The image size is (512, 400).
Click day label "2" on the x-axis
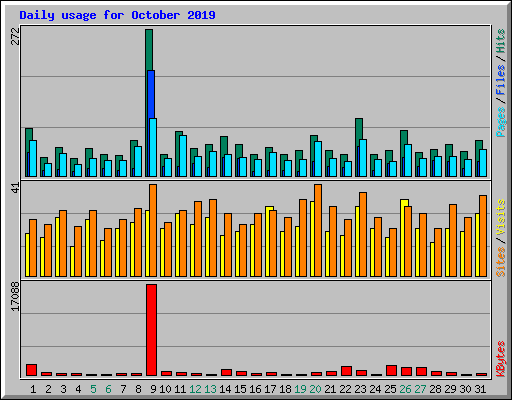pyautogui.click(x=48, y=389)
